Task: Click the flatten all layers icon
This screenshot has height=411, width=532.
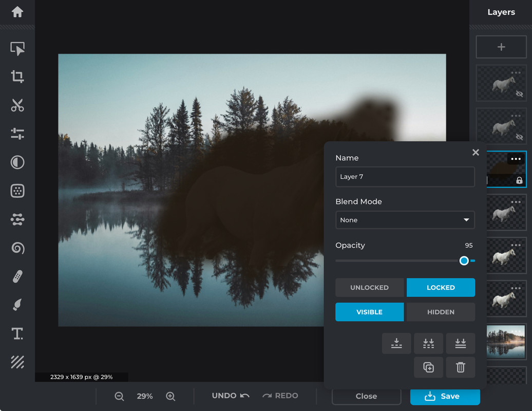Action: 461,343
